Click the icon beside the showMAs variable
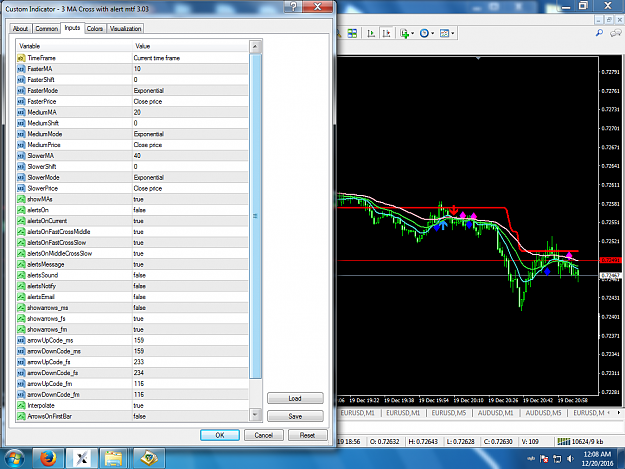 coord(22,199)
